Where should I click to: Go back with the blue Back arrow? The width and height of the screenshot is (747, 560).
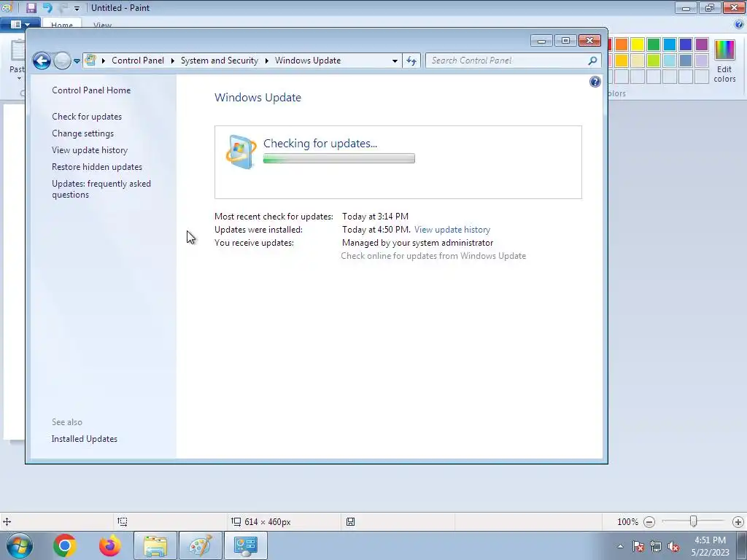(42, 61)
